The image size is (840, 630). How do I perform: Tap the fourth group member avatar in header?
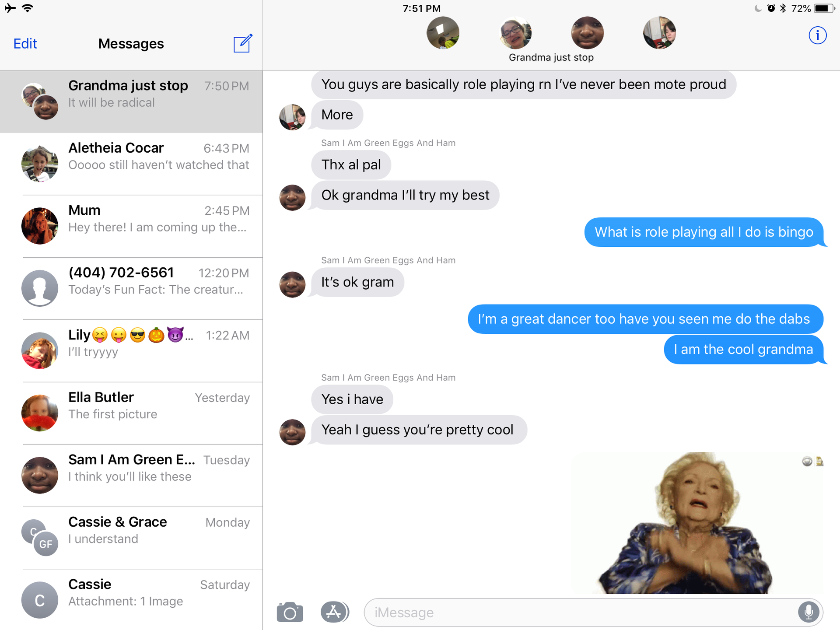click(659, 33)
